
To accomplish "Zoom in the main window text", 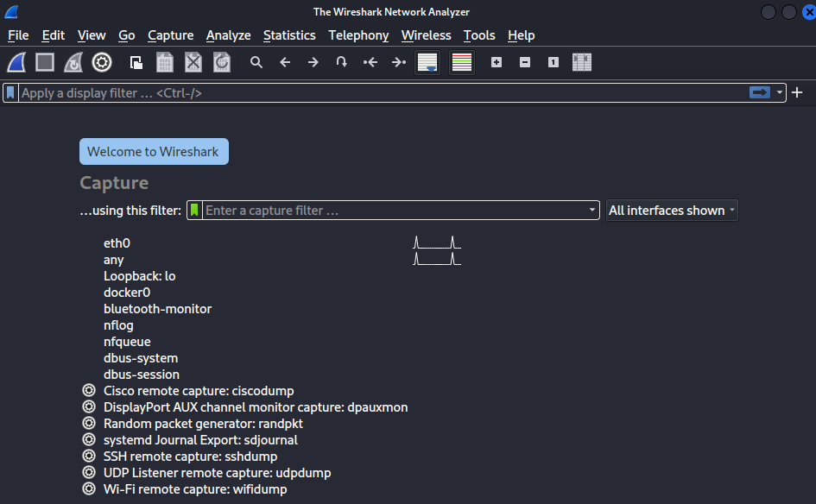I will [x=497, y=62].
